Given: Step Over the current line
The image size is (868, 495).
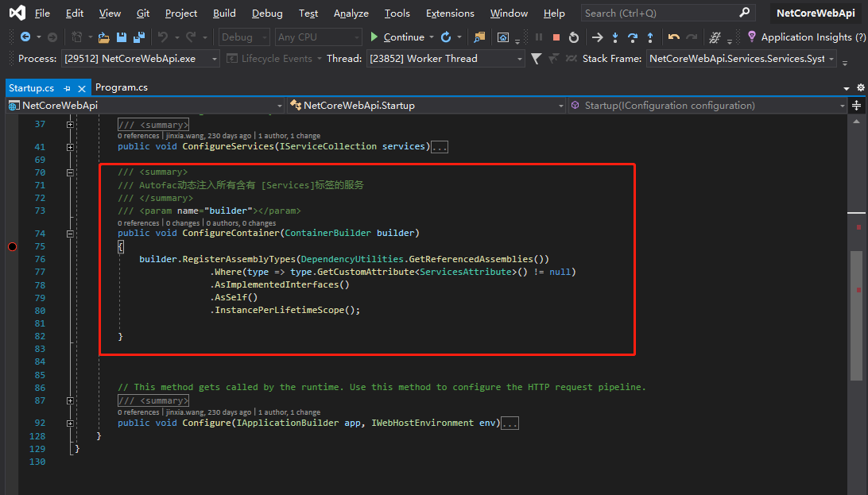Looking at the screenshot, I should [633, 37].
